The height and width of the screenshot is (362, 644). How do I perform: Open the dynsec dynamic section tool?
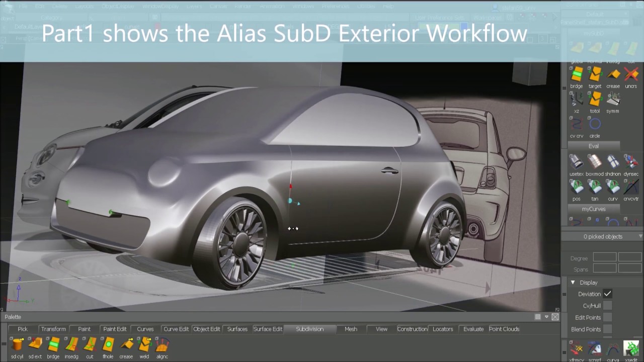631,162
